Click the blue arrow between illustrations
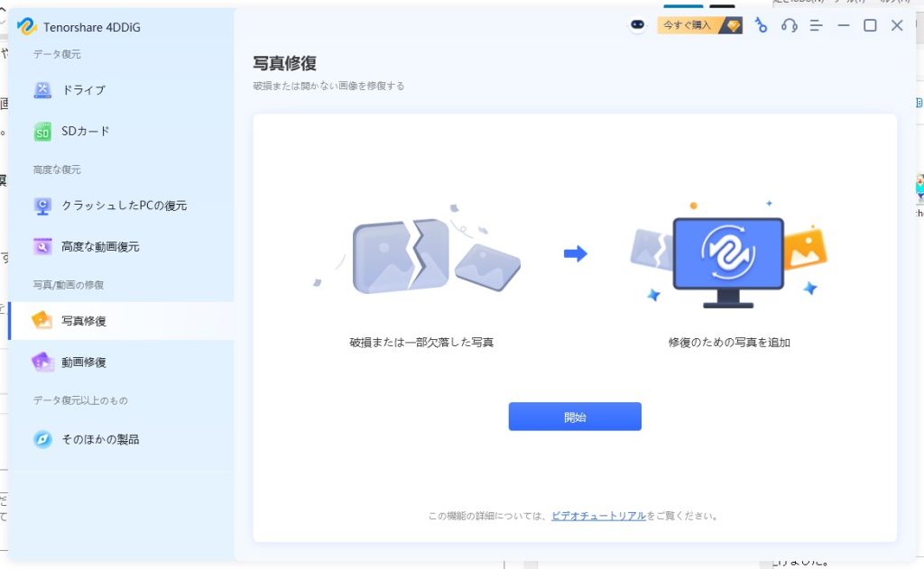Viewport: 924px width, 569px height. pyautogui.click(x=575, y=254)
